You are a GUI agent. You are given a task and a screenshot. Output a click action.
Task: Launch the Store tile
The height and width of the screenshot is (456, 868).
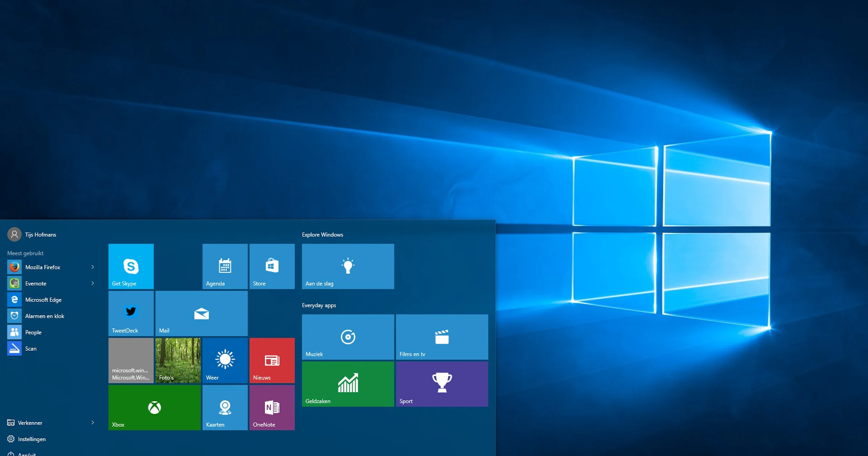tap(272, 266)
